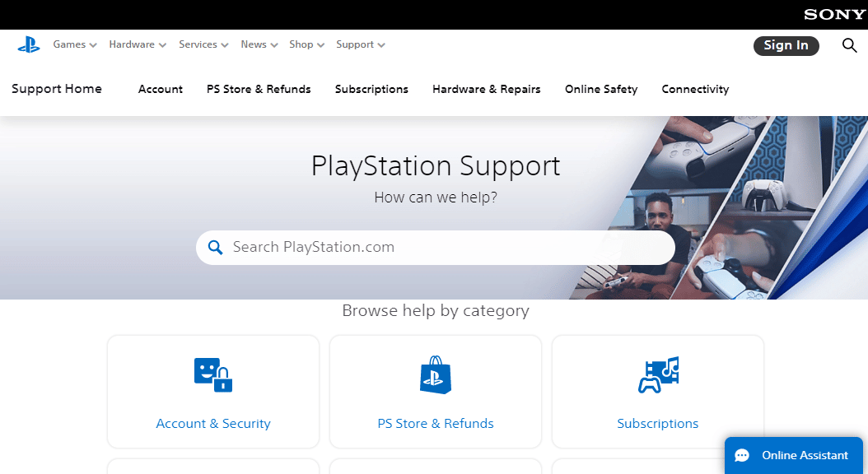
Task: Open the Online Safety section
Action: click(600, 89)
